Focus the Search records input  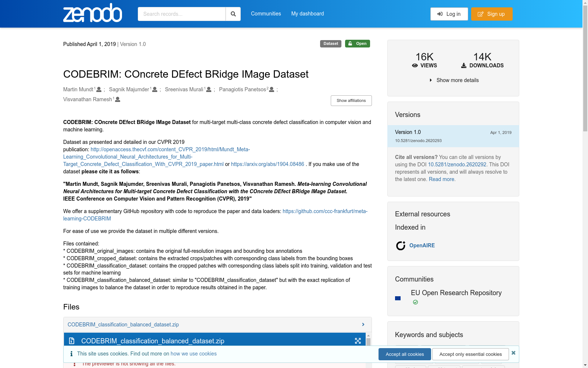click(182, 14)
